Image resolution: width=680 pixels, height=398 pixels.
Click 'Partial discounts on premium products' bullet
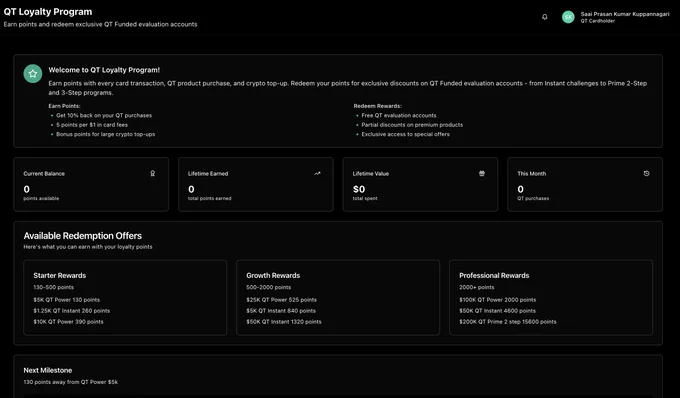tap(412, 125)
